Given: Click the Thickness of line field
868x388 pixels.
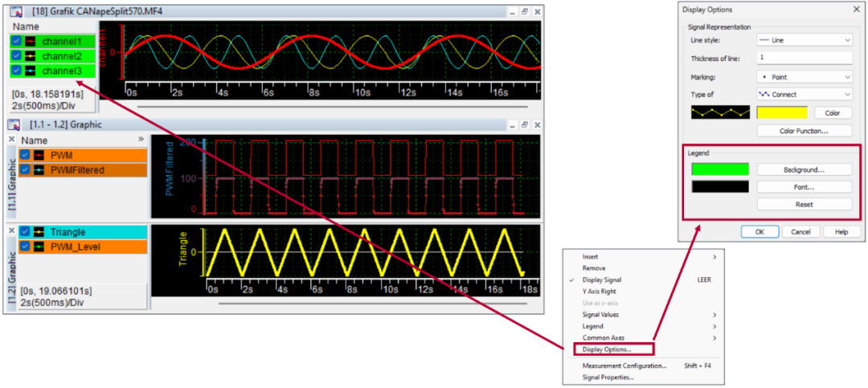Looking at the screenshot, I should (x=804, y=58).
